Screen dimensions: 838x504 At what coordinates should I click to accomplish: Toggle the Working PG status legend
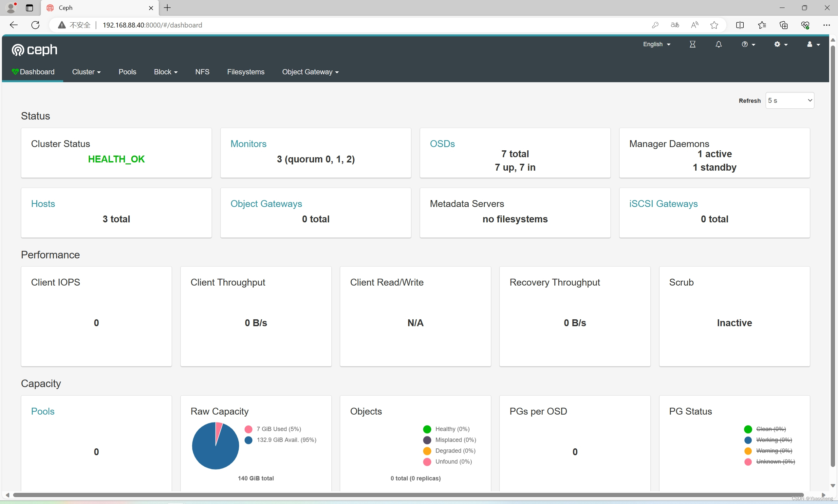(x=768, y=440)
